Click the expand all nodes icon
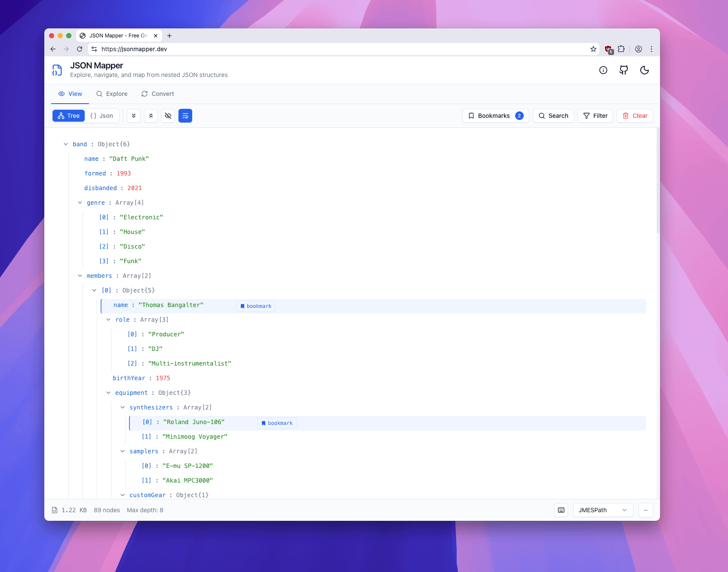The image size is (728, 572). point(134,116)
